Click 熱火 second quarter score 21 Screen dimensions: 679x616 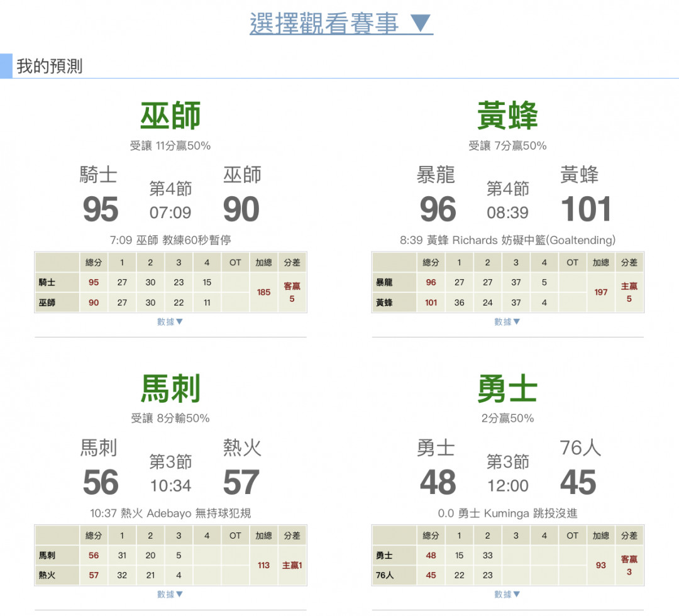[150, 575]
